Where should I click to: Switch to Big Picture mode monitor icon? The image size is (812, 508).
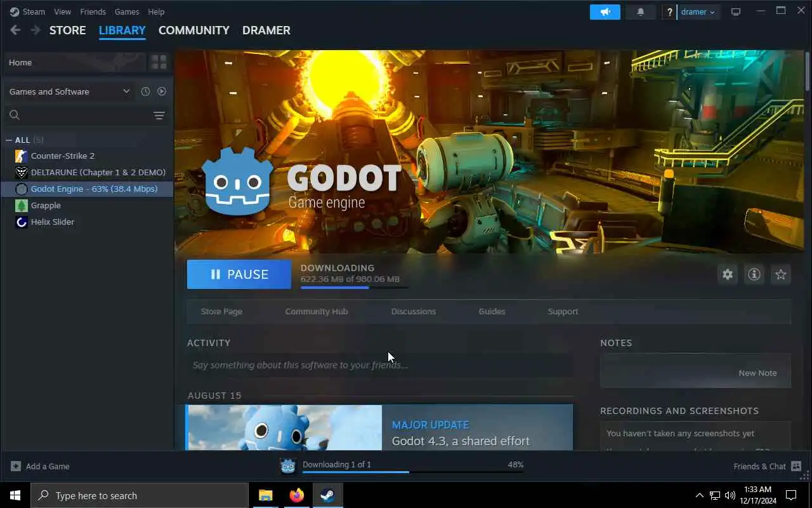coord(736,11)
